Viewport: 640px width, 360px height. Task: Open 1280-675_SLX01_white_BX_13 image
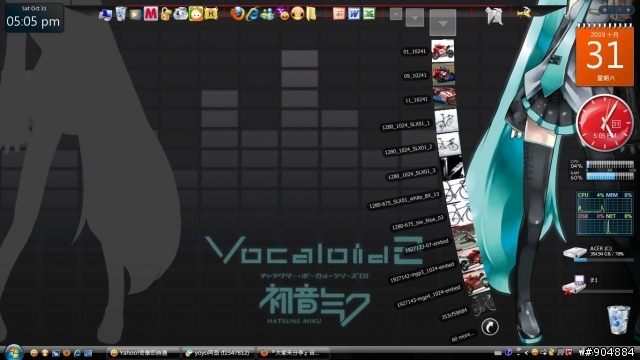click(x=455, y=190)
